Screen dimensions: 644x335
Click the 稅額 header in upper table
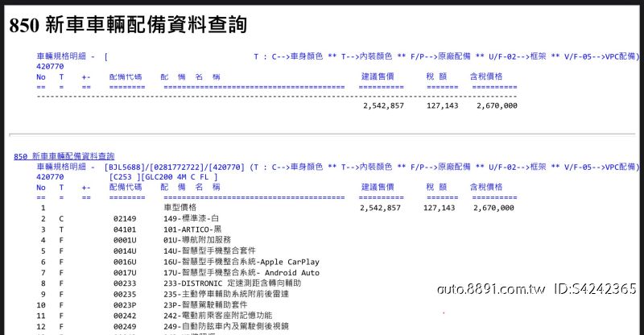coord(436,77)
